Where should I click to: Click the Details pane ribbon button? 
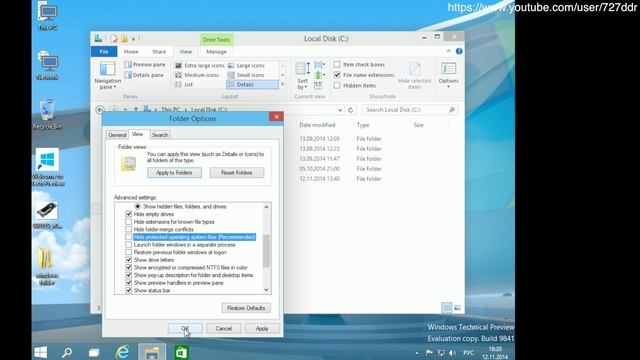(x=144, y=75)
